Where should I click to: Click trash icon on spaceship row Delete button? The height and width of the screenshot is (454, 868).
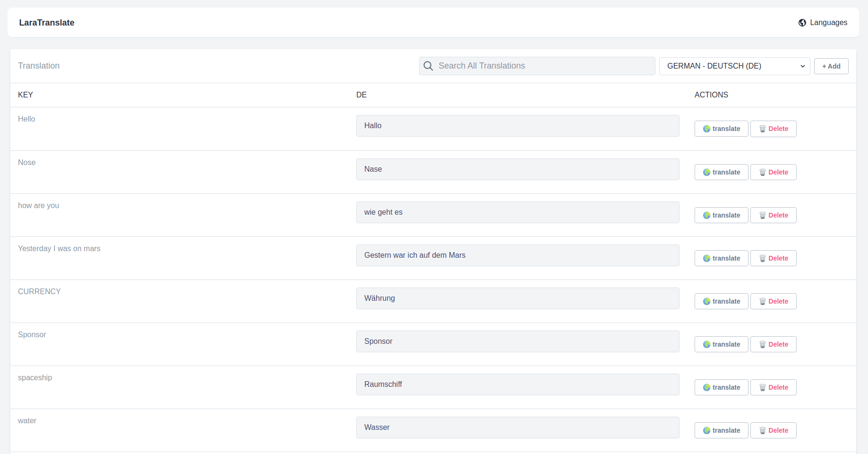point(763,387)
